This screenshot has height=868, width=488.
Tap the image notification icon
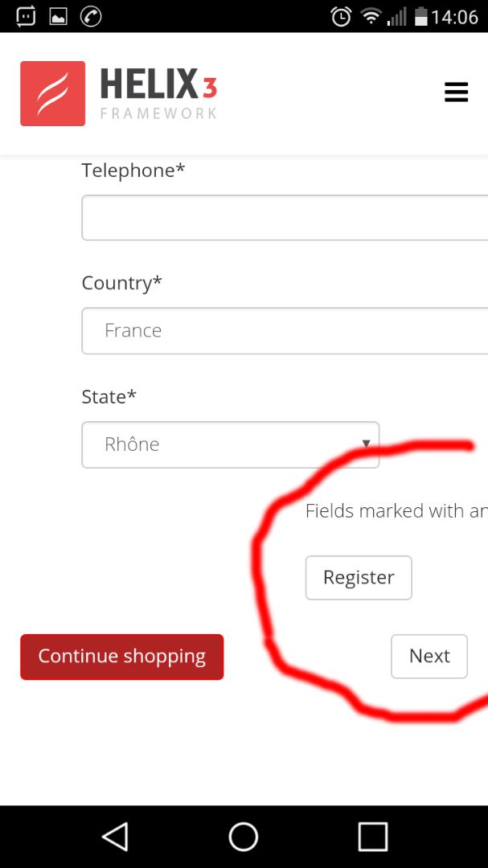[x=58, y=16]
